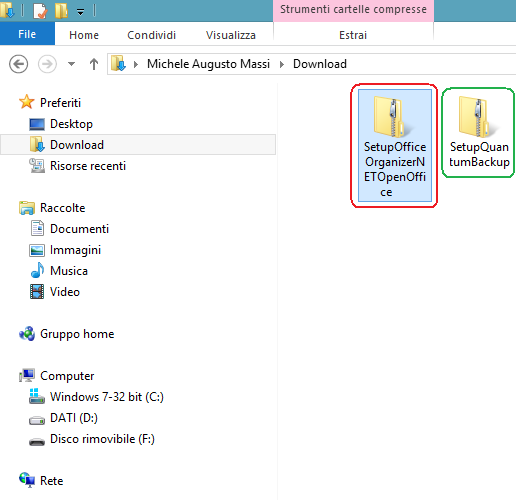Click the Preferiti star icon
Image resolution: width=516 pixels, height=500 pixels.
[27, 102]
